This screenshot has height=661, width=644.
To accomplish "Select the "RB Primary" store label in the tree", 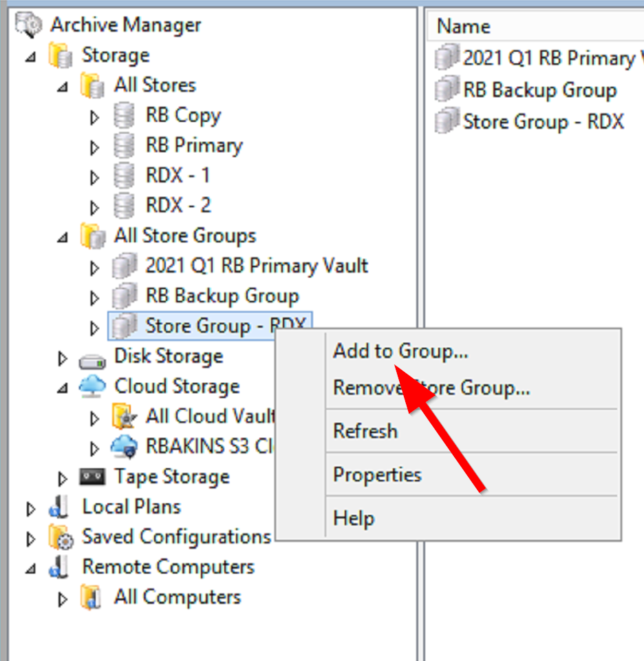I will click(x=194, y=145).
